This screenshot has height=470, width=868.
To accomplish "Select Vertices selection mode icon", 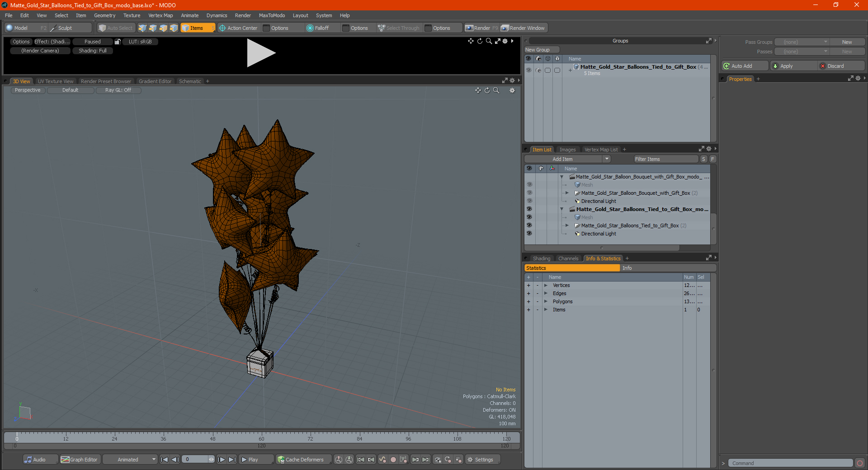I will coord(142,28).
